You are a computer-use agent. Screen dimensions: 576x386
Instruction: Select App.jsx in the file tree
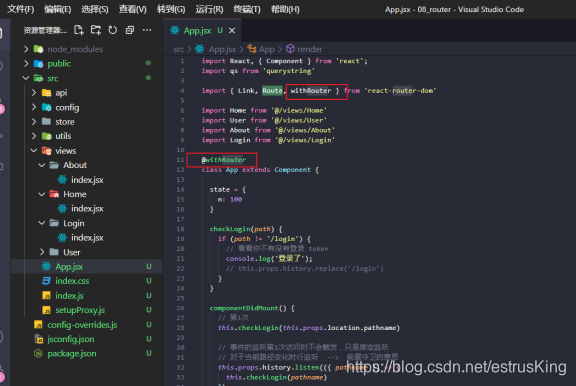click(69, 267)
